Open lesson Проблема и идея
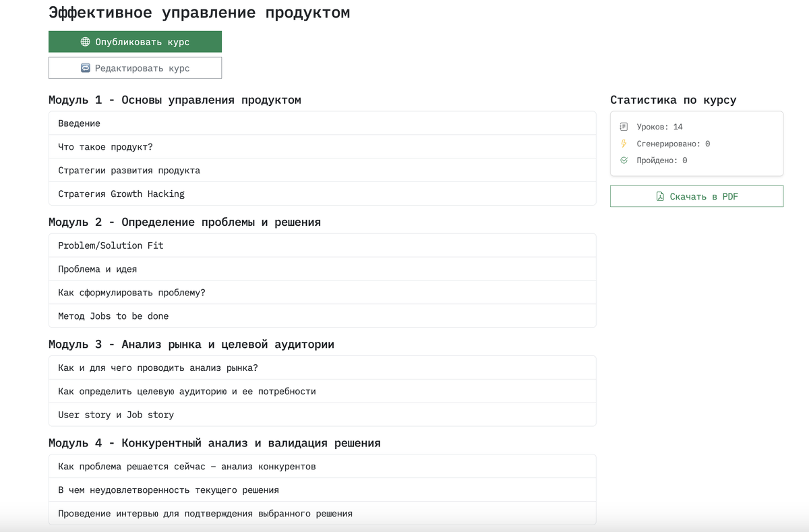The image size is (809, 532). tap(322, 269)
